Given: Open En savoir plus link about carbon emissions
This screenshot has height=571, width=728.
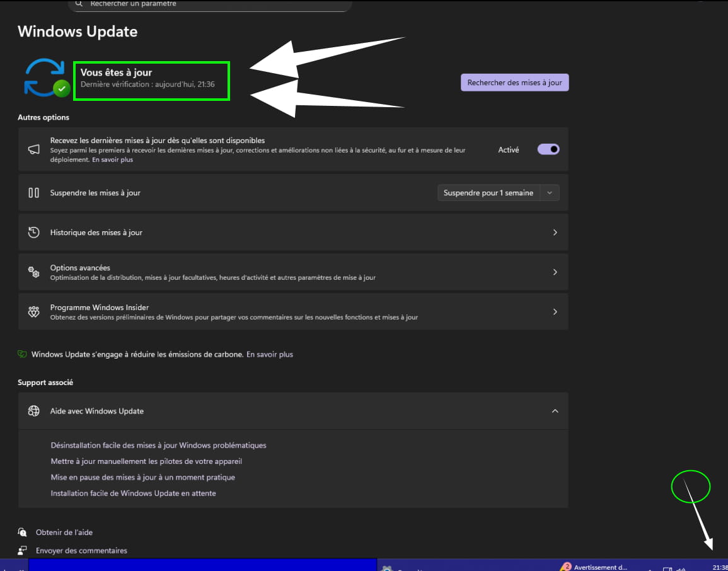Looking at the screenshot, I should point(270,354).
